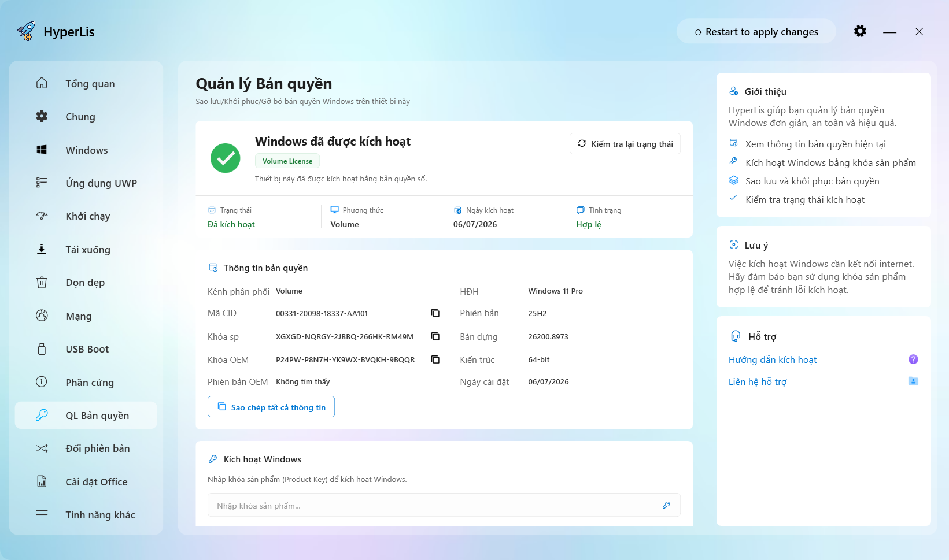
Task: Click Restart to apply changes button
Action: (x=756, y=32)
